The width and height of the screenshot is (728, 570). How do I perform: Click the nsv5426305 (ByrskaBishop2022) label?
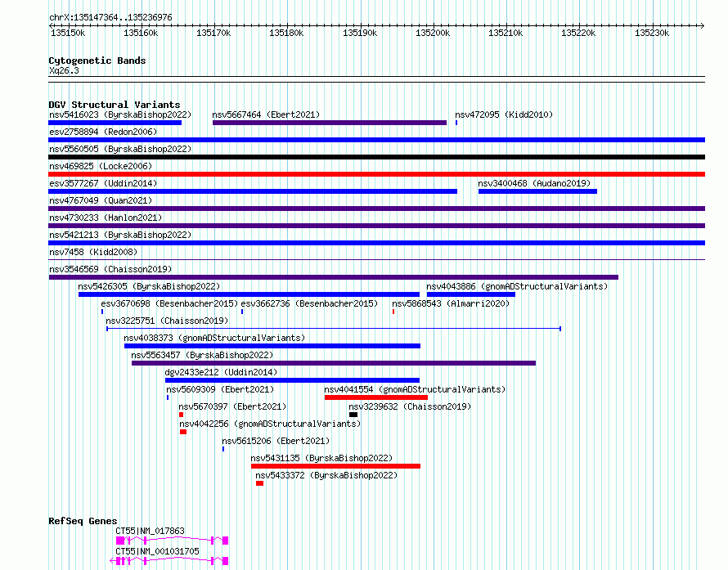coord(149,286)
